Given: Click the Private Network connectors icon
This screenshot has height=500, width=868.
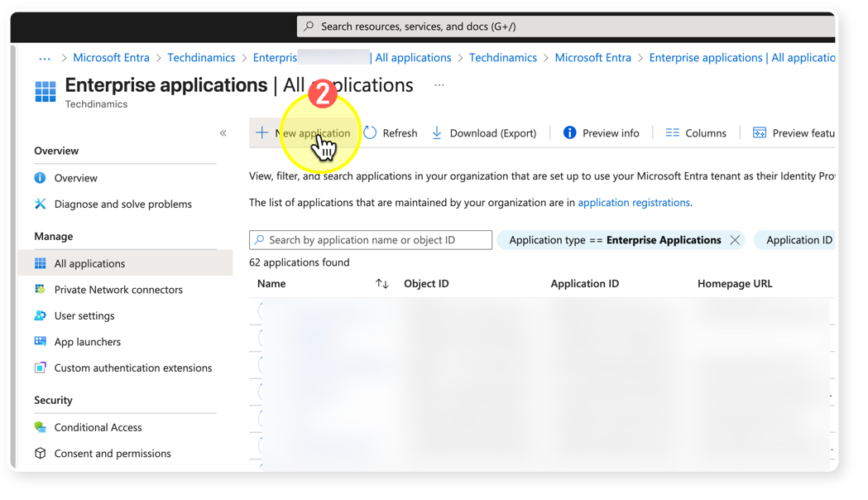Looking at the screenshot, I should pos(40,289).
